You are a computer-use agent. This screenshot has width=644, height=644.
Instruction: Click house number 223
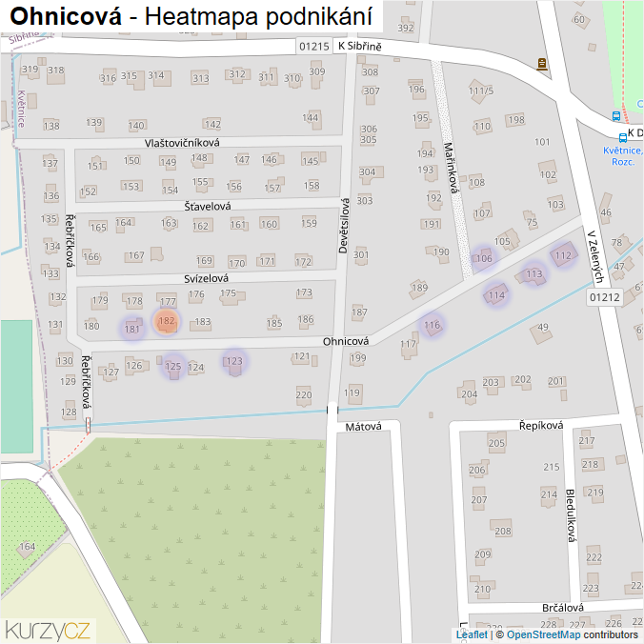click(x=591, y=588)
